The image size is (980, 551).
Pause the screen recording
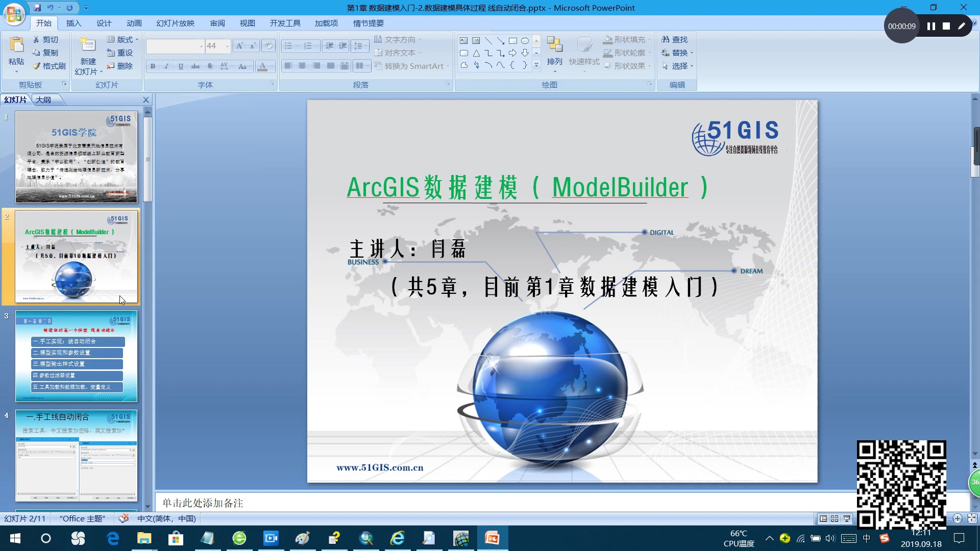(x=931, y=26)
